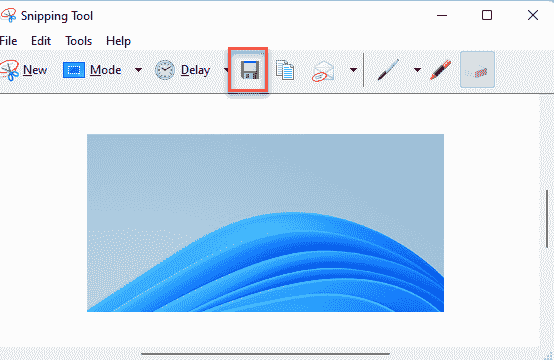Image resolution: width=554 pixels, height=360 pixels.
Task: Open the Tools menu
Action: [78, 41]
